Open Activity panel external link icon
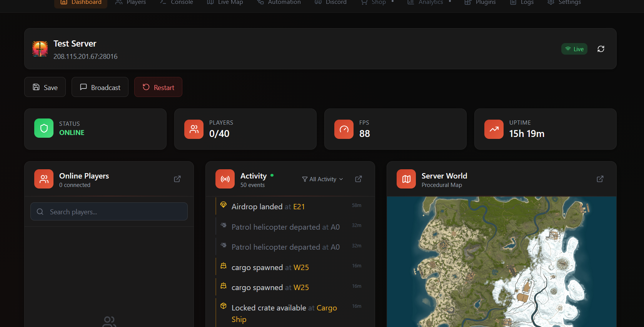Screen dimensions: 644x327 coord(358,179)
